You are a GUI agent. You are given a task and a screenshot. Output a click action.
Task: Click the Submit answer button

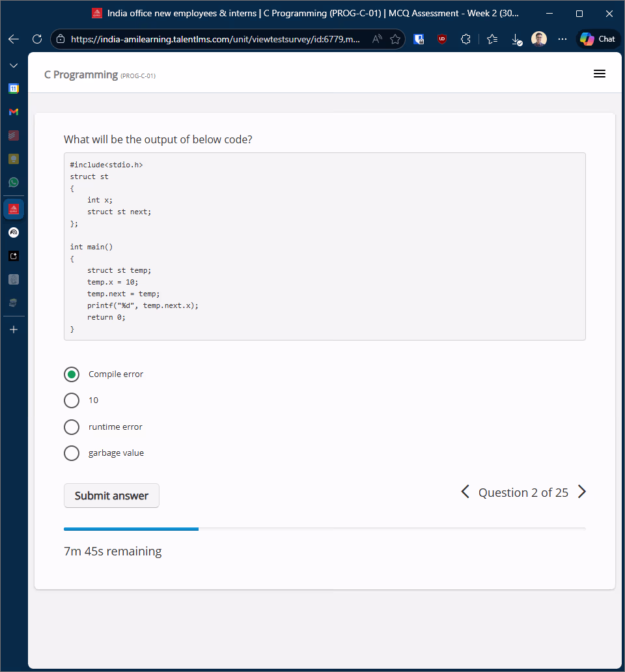[111, 496]
